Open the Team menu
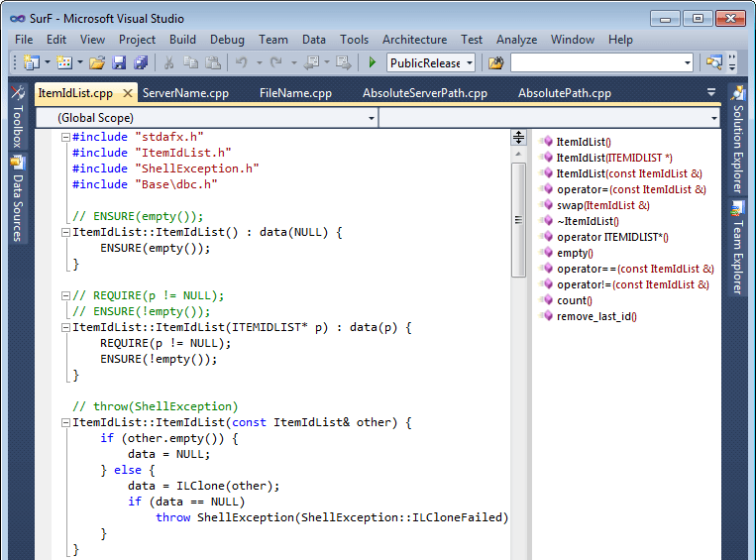Image resolution: width=756 pixels, height=560 pixels. tap(273, 40)
